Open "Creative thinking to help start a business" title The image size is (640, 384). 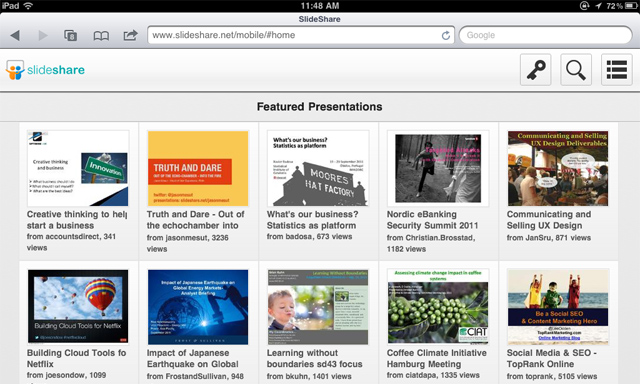coord(77,220)
